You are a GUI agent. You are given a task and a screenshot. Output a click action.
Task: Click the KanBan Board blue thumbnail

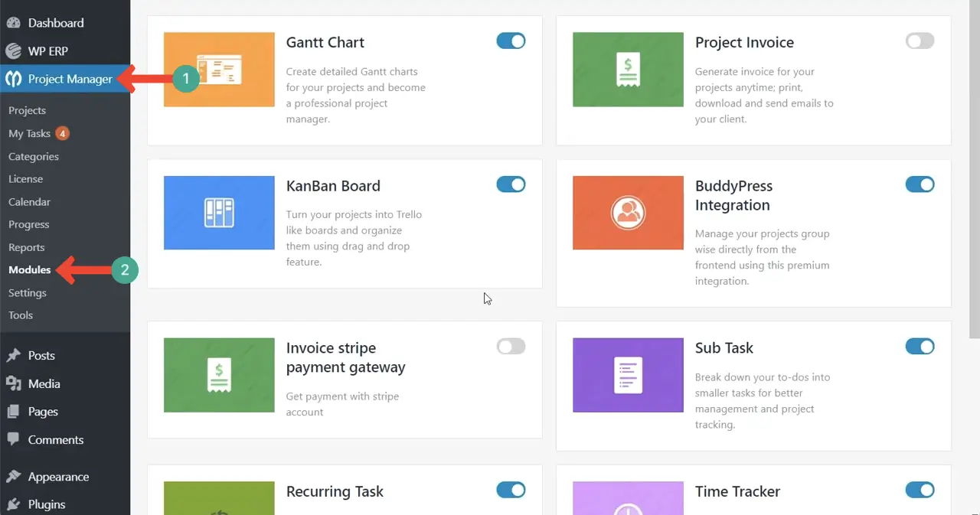219,213
